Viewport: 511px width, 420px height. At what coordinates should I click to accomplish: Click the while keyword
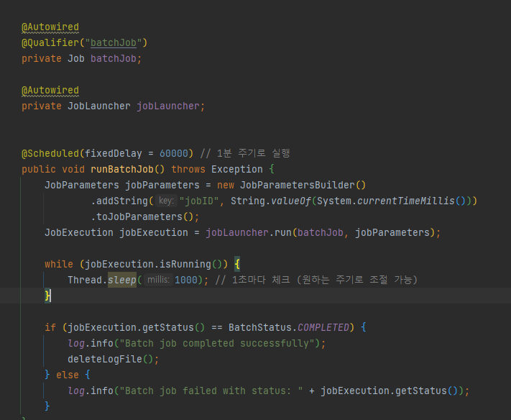click(x=59, y=264)
